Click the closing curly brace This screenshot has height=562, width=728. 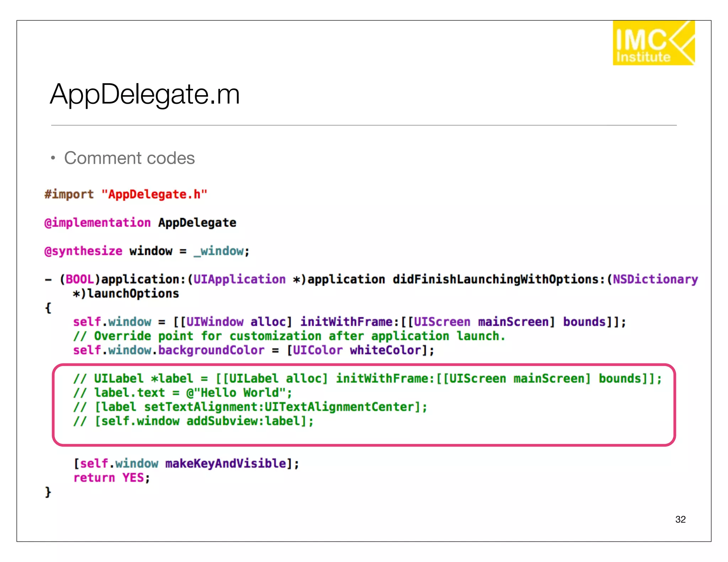click(48, 492)
